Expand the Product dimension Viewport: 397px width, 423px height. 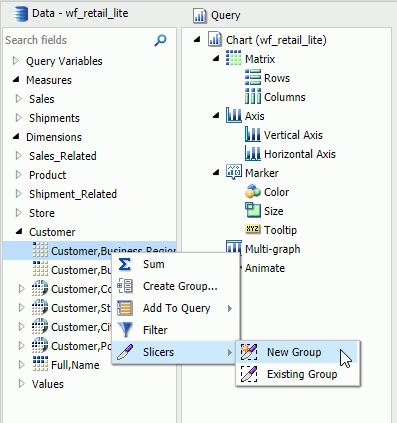coord(19,175)
